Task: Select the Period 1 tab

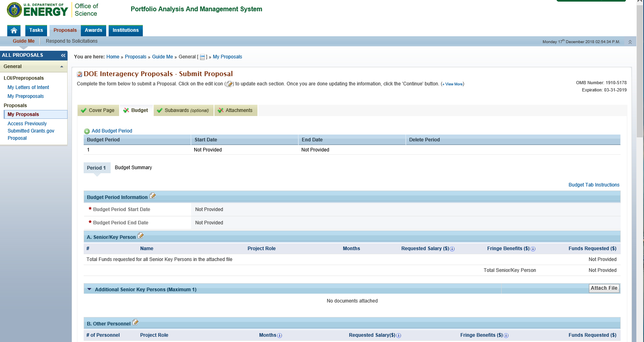Action: pyautogui.click(x=97, y=168)
